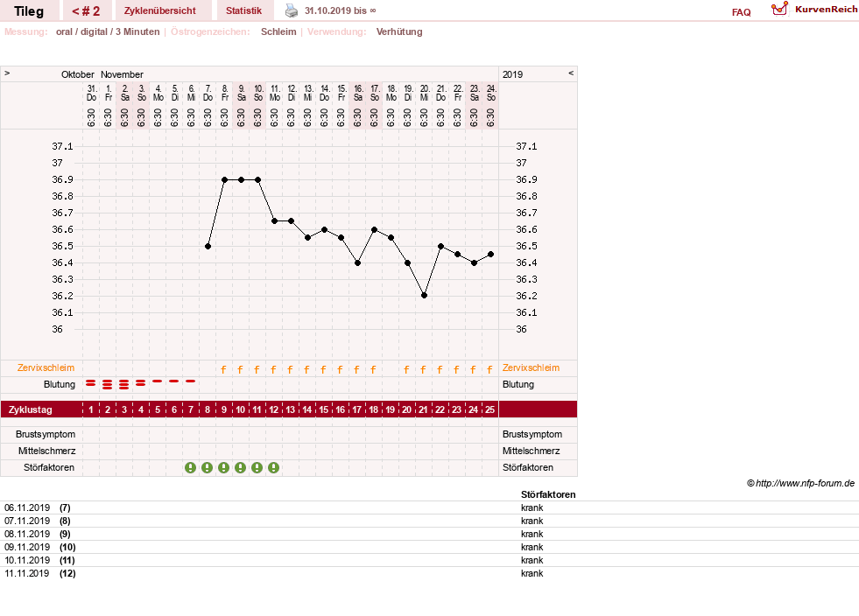This screenshot has height=616, width=859.
Task: Click the green Störfaktoren icon on cycle day 12
Action: pos(274,467)
